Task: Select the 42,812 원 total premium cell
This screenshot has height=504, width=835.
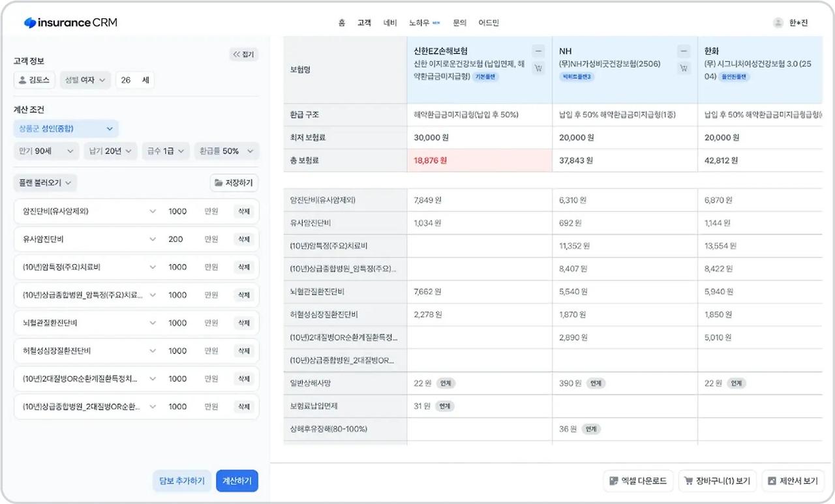Action: click(x=760, y=160)
